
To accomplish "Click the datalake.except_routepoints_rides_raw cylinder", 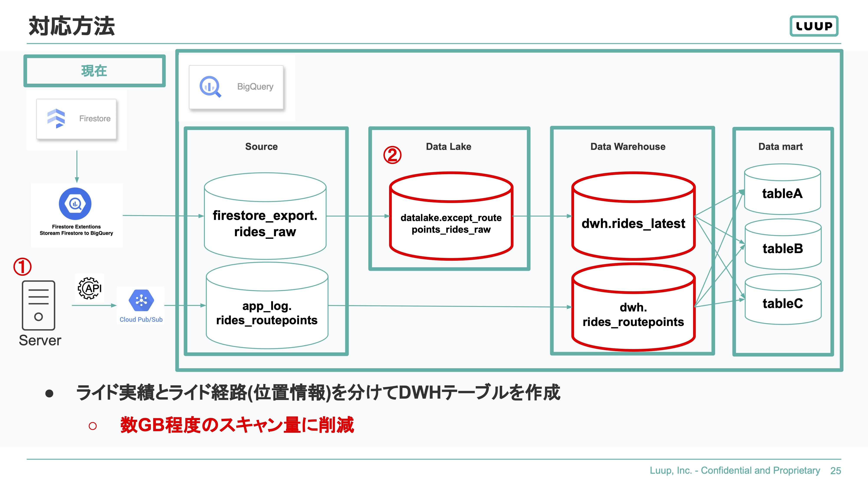I will [451, 216].
